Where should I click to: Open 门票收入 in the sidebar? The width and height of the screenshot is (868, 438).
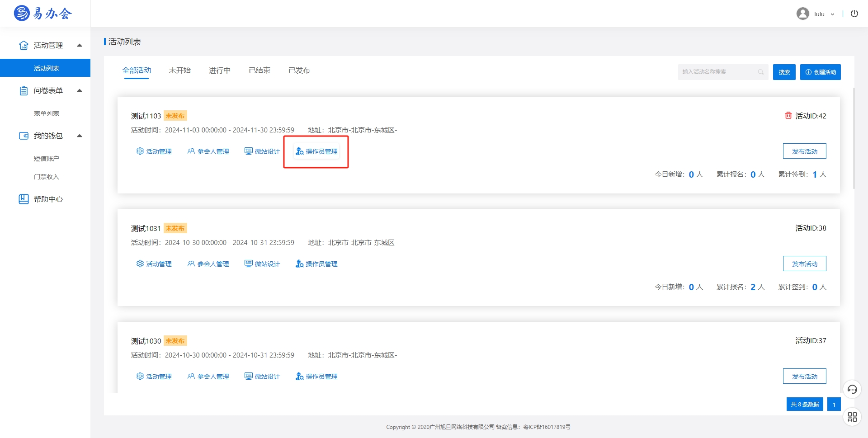point(47,177)
